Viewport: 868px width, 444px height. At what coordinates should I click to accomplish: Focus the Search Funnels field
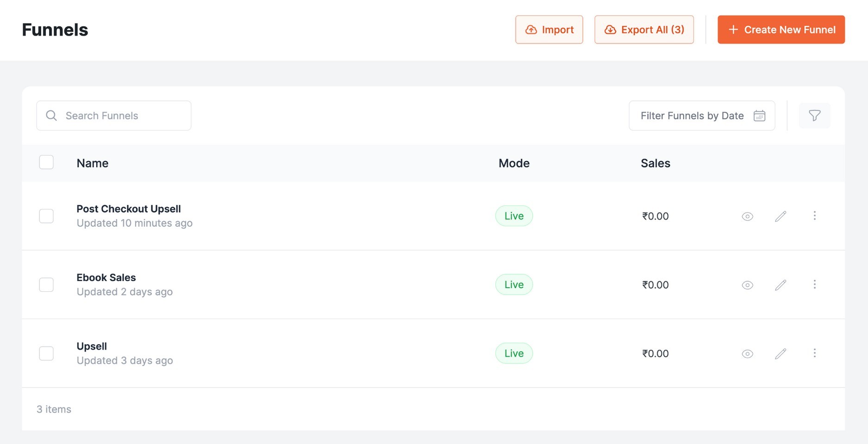coord(120,116)
